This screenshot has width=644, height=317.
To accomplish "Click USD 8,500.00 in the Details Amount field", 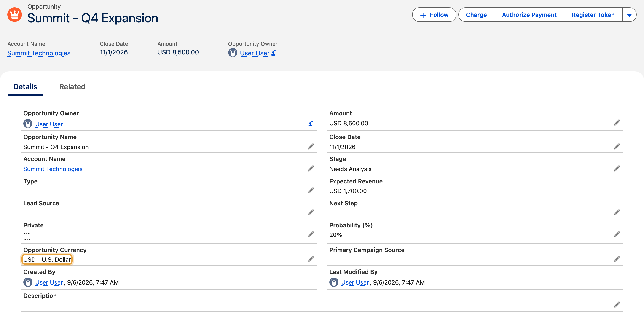I will click(x=349, y=123).
